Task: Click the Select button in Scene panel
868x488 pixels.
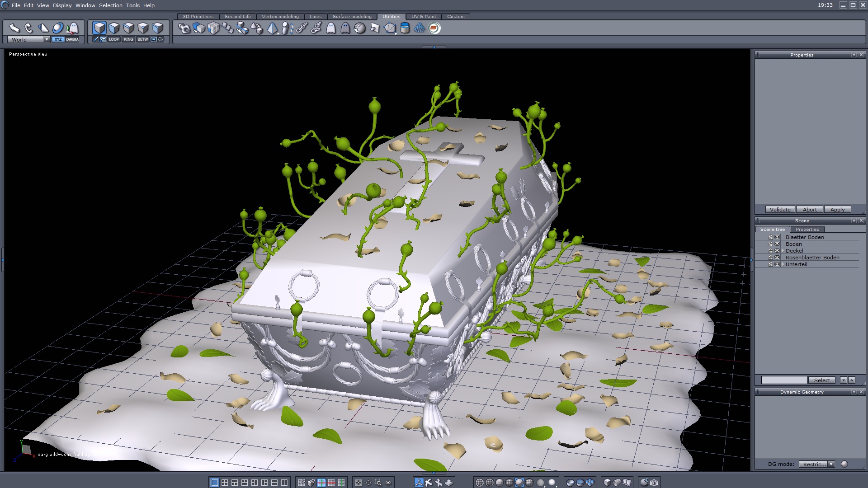Action: click(821, 380)
